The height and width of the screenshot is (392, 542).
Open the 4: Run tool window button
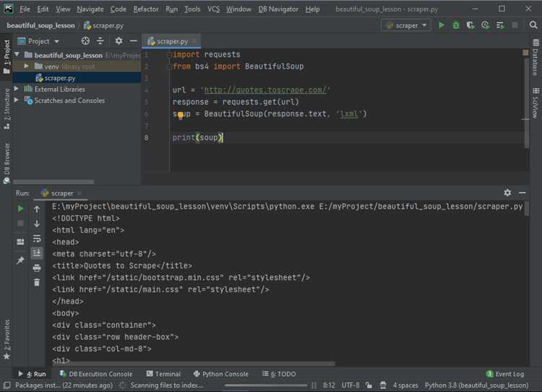coord(32,374)
